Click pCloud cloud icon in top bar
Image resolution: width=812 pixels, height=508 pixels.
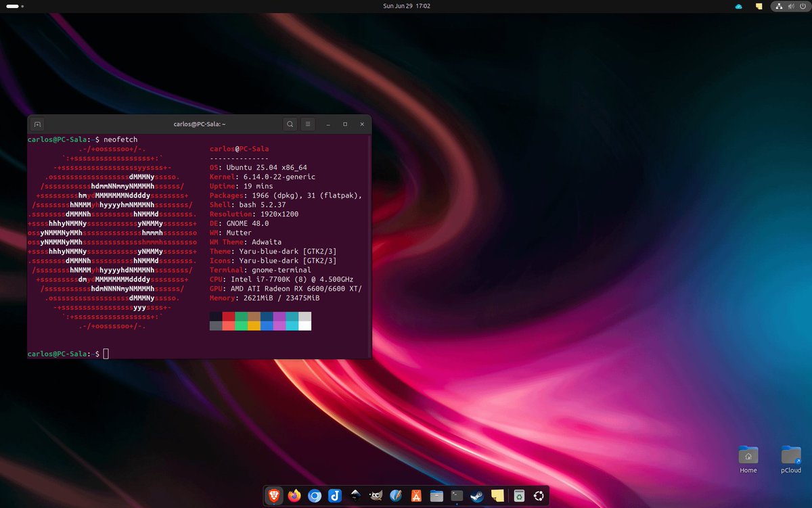point(739,6)
